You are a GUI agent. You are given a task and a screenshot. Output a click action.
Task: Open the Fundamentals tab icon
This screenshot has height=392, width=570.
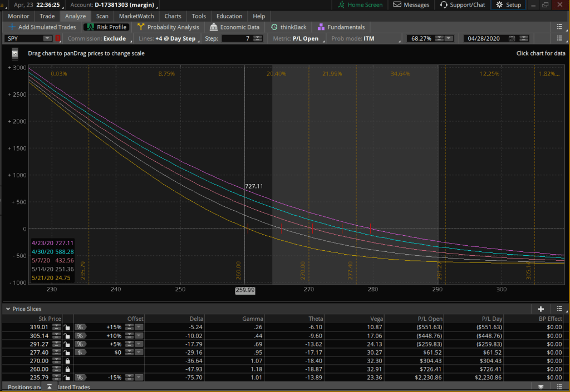(x=321, y=27)
